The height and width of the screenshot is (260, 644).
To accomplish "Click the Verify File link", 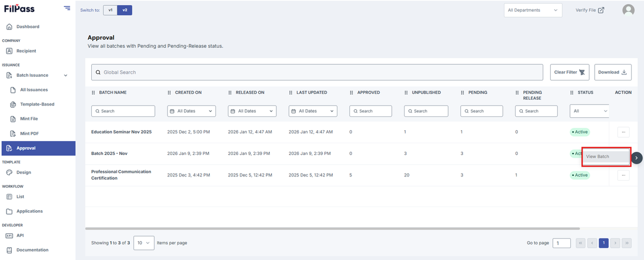I will (x=590, y=10).
